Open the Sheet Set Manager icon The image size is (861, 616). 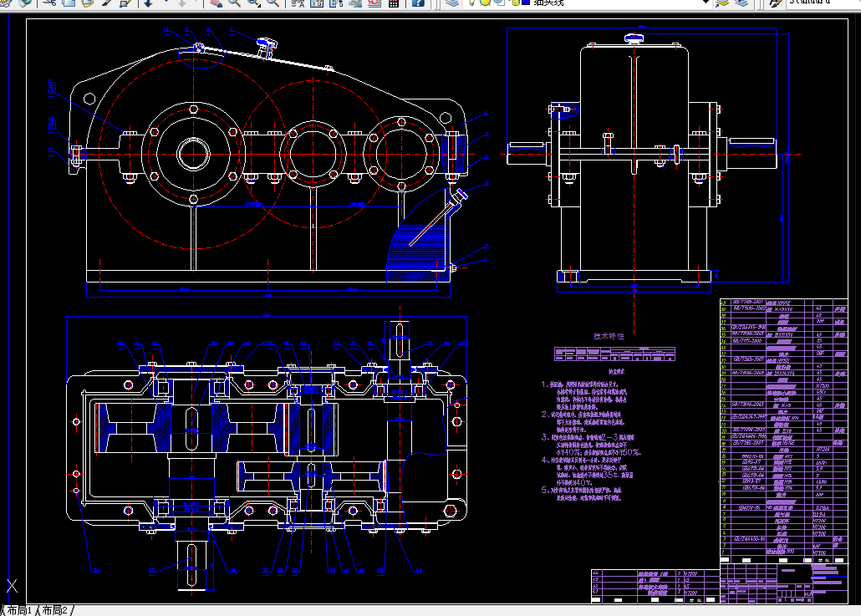point(355,3)
